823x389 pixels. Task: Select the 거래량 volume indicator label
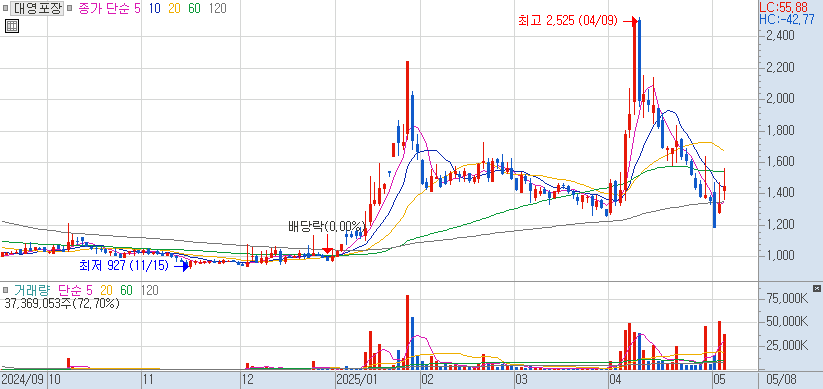[x=32, y=290]
